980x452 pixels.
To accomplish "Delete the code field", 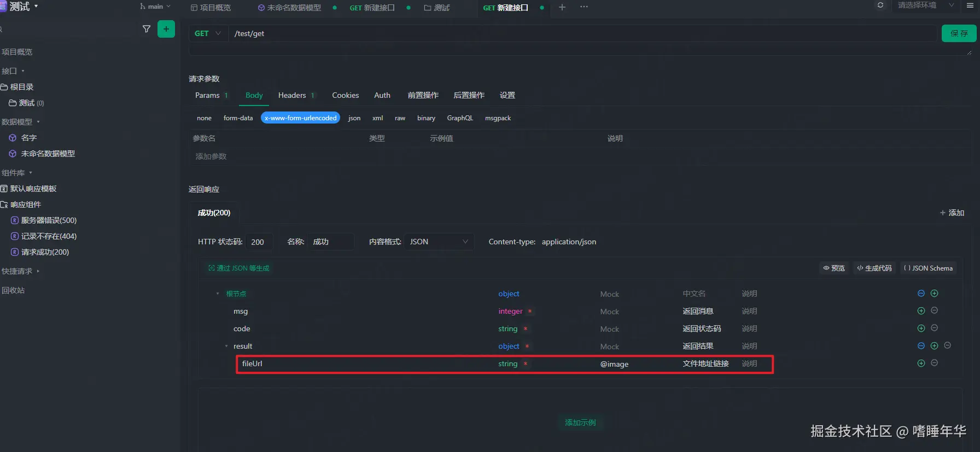I will 934,328.
